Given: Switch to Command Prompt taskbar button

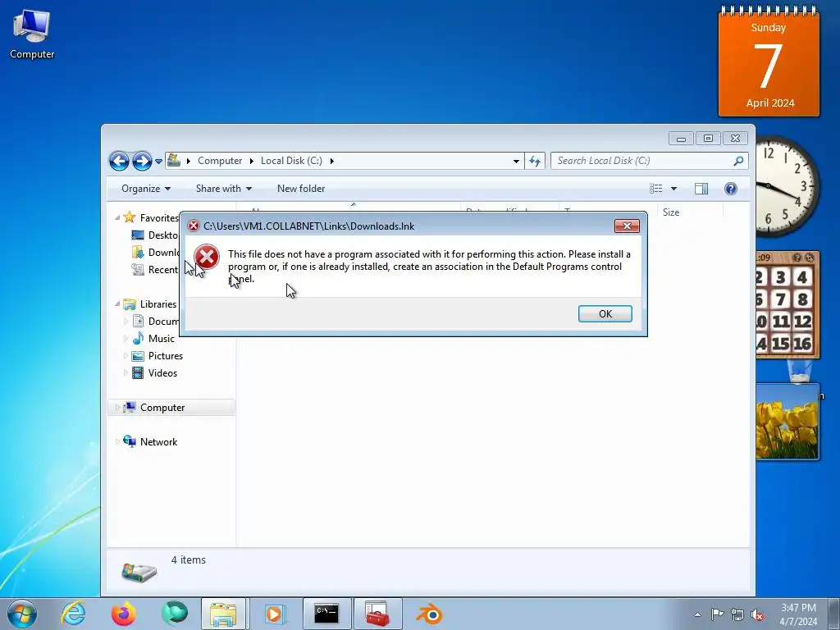Looking at the screenshot, I should (326, 614).
